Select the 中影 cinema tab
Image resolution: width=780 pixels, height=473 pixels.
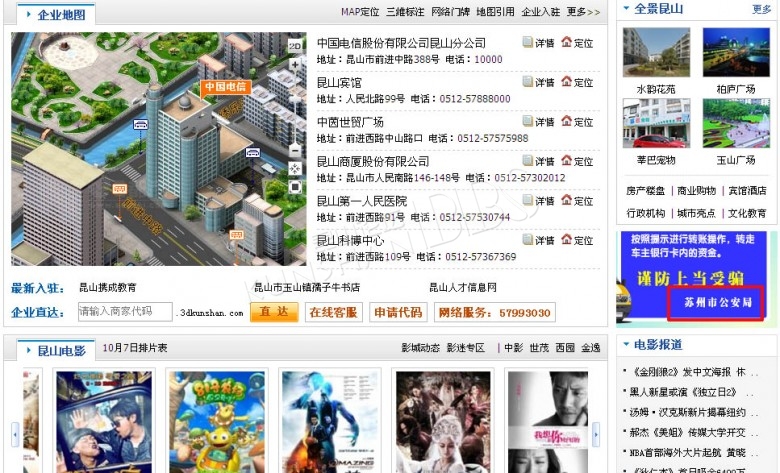[513, 348]
